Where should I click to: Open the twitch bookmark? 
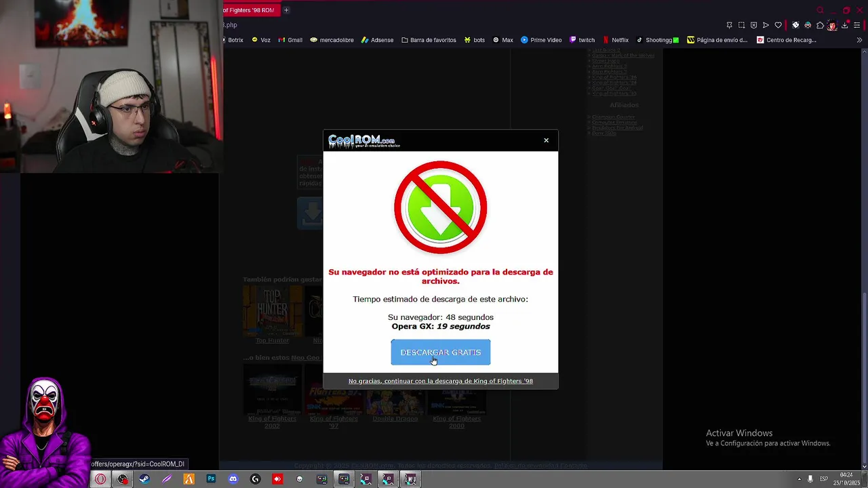click(x=583, y=40)
